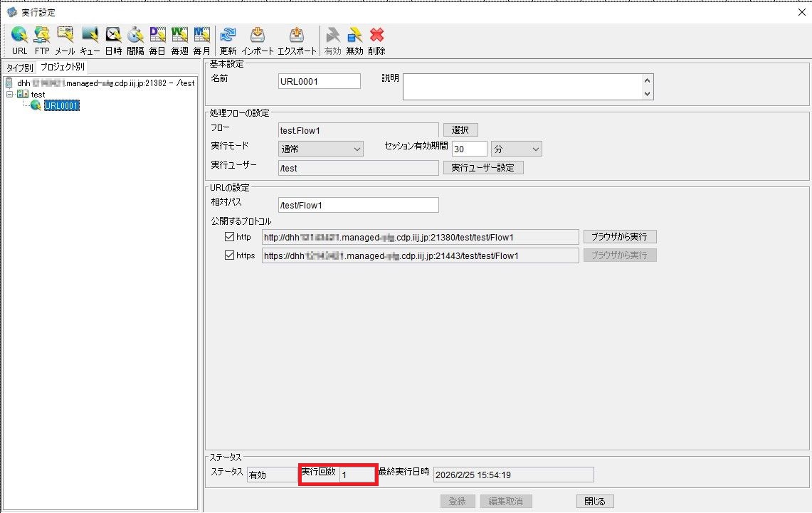Toggle the https protocol checkbox
Viewport: 812px width, 513px height.
pos(230,255)
